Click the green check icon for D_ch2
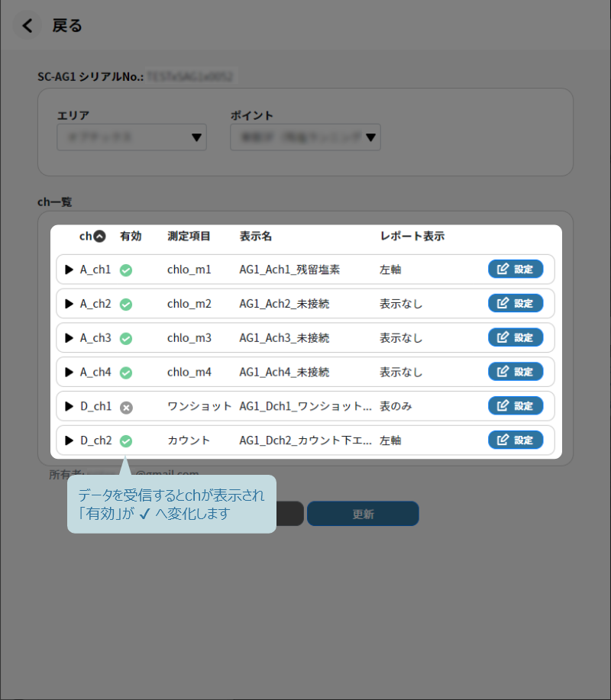This screenshot has width=611, height=700. 126,441
